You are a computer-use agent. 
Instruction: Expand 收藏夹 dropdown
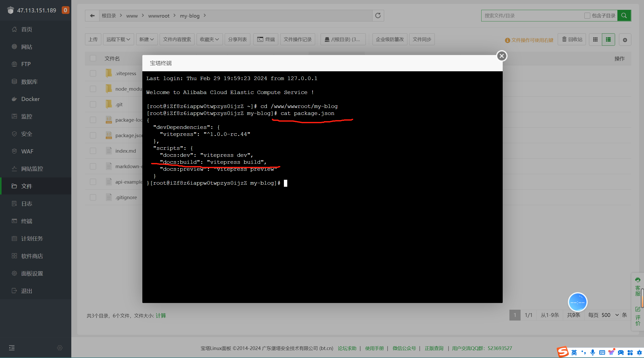pyautogui.click(x=210, y=39)
